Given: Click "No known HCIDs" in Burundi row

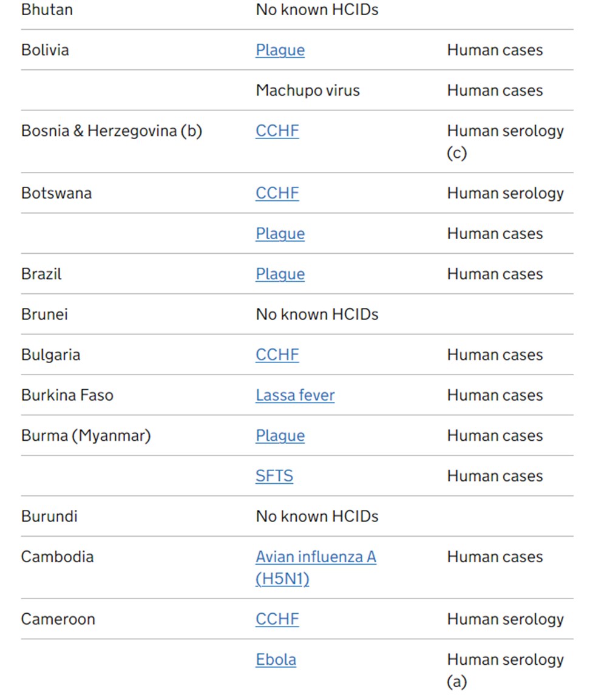Looking at the screenshot, I should coord(317,517).
